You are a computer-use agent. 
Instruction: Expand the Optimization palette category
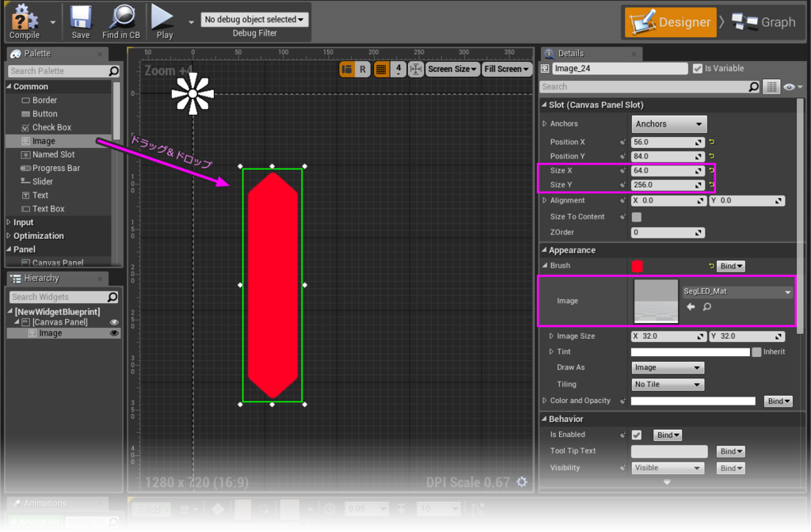(9, 236)
